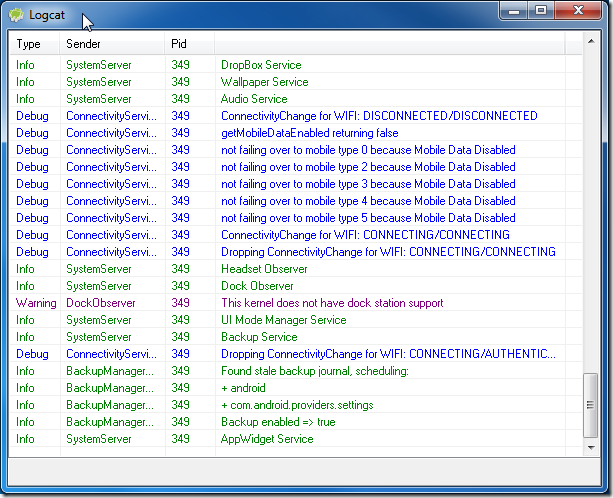This screenshot has width=613, height=498.
Task: Click the Android Logcat icon in title bar
Action: (x=17, y=14)
